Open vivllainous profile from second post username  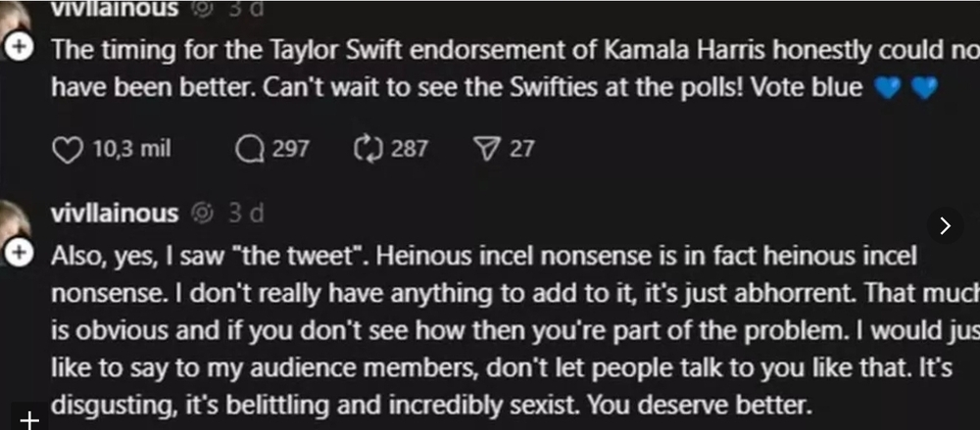coord(114,213)
